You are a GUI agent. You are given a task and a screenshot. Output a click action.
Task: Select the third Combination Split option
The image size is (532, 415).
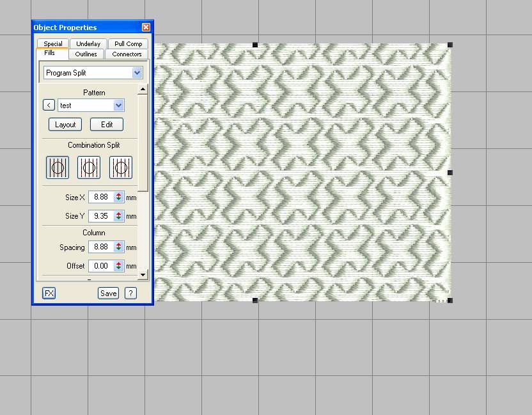121,168
